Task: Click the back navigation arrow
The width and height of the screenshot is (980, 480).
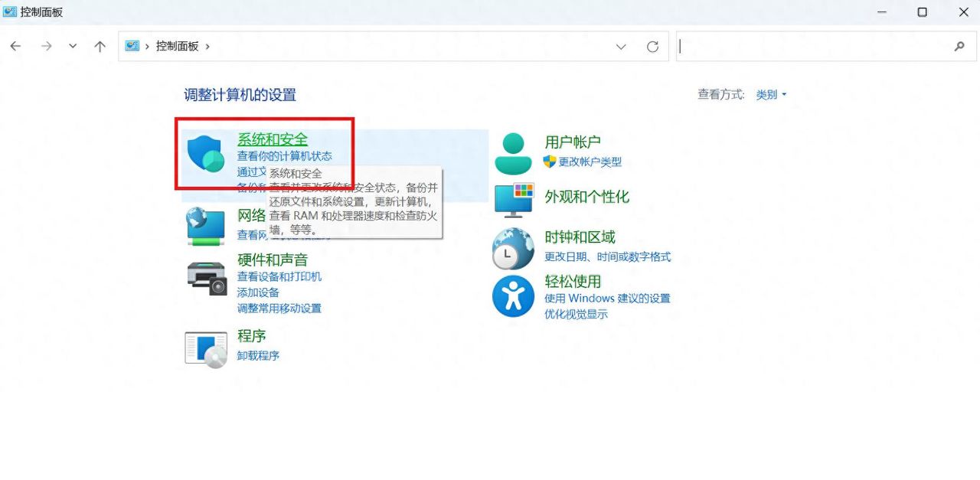Action: [15, 46]
